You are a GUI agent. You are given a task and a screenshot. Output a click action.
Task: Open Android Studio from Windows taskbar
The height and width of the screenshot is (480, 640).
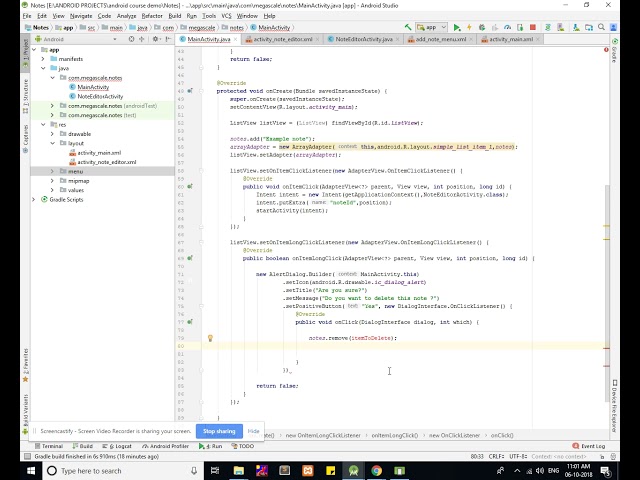(x=353, y=471)
